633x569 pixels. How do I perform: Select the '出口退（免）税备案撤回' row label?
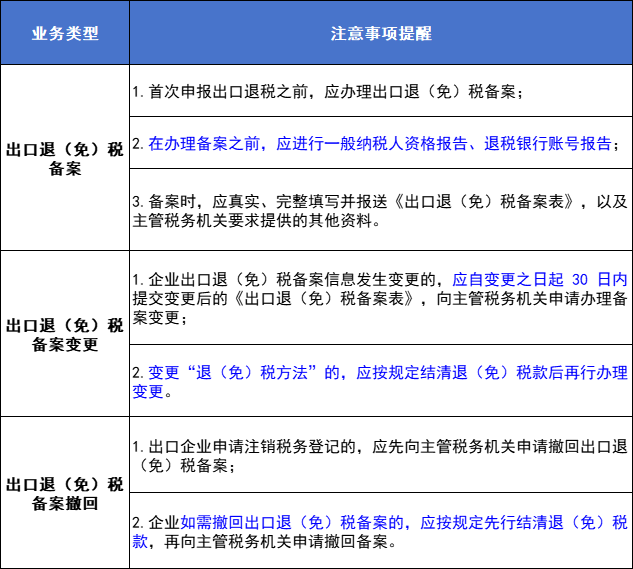pyautogui.click(x=65, y=493)
